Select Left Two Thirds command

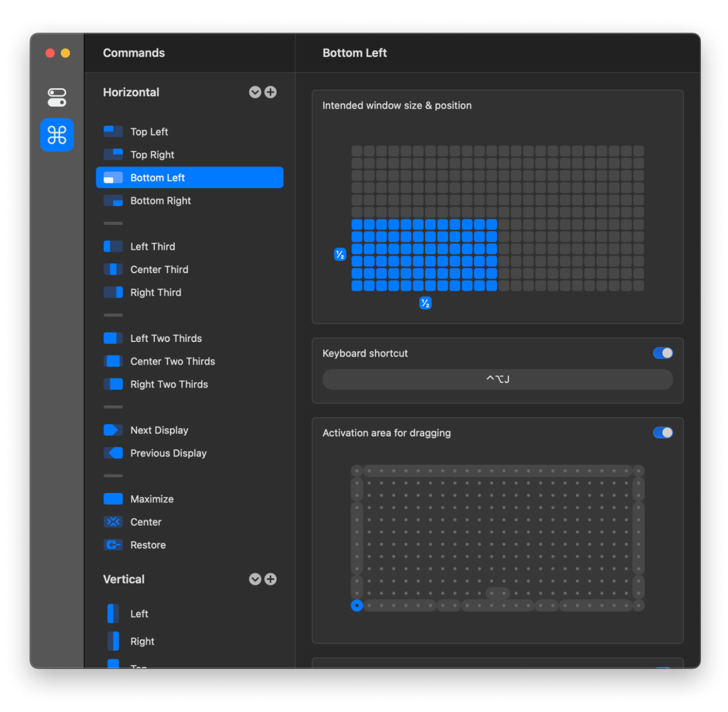(x=166, y=338)
